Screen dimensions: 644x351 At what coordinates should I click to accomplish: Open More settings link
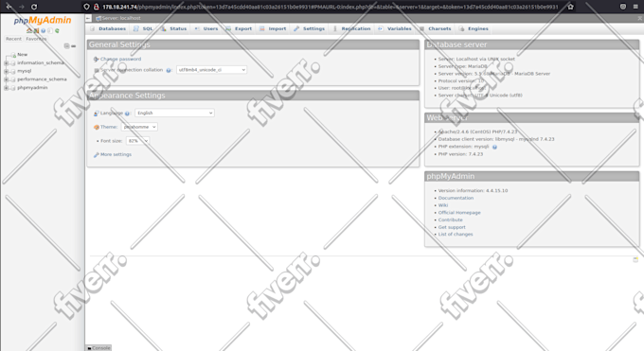coord(116,155)
